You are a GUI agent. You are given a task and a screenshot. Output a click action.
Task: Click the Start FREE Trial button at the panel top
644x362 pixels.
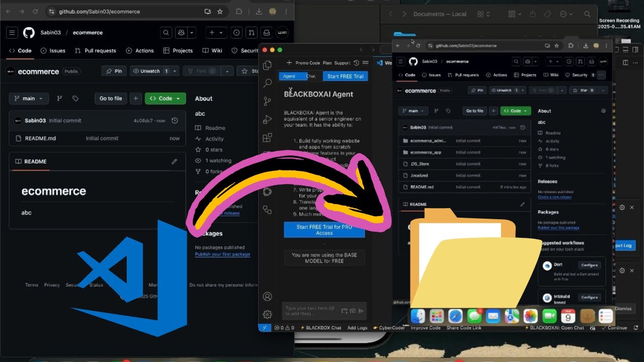346,76
